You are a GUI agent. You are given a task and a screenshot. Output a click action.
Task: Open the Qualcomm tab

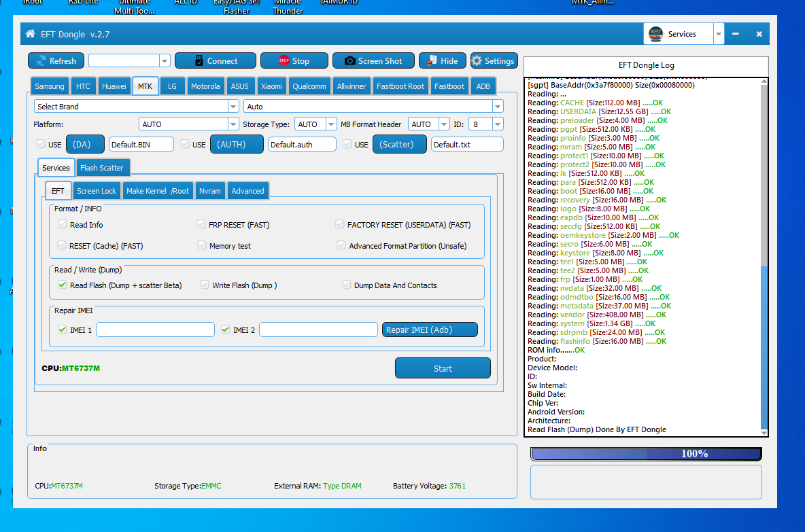click(x=309, y=86)
